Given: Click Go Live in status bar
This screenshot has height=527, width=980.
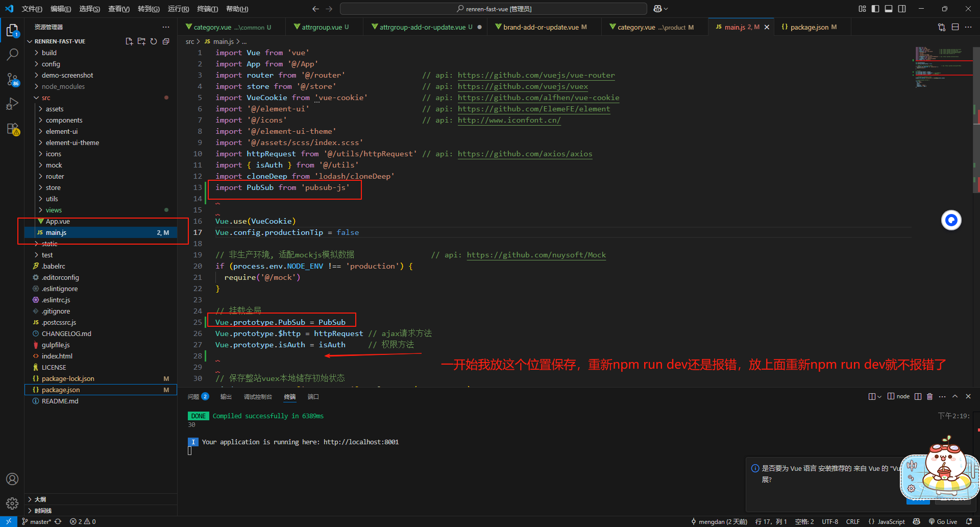Looking at the screenshot, I should tap(943, 521).
